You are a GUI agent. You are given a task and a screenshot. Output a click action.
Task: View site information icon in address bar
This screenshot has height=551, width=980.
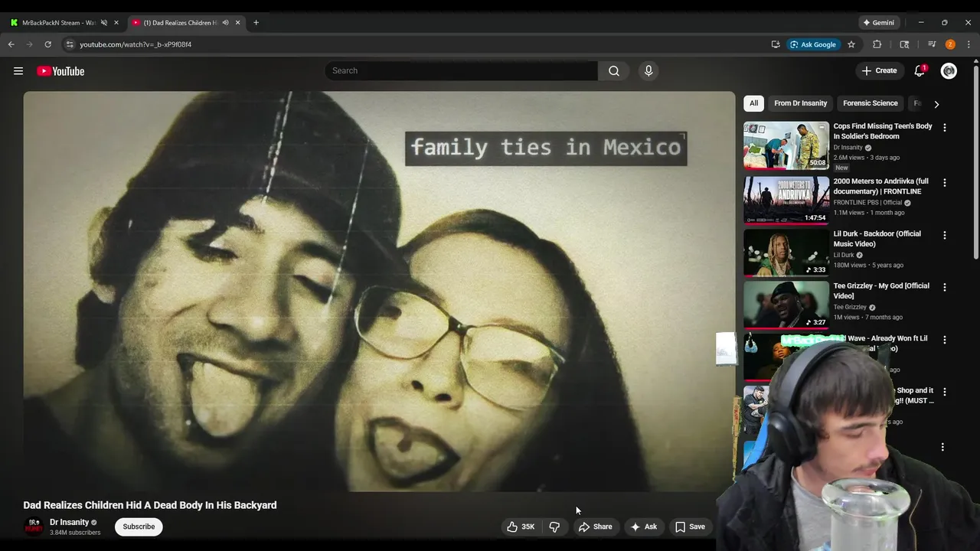tap(70, 44)
